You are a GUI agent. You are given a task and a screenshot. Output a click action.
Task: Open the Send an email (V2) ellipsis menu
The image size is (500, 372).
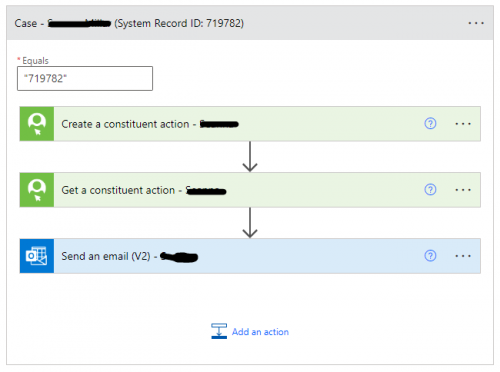point(463,256)
